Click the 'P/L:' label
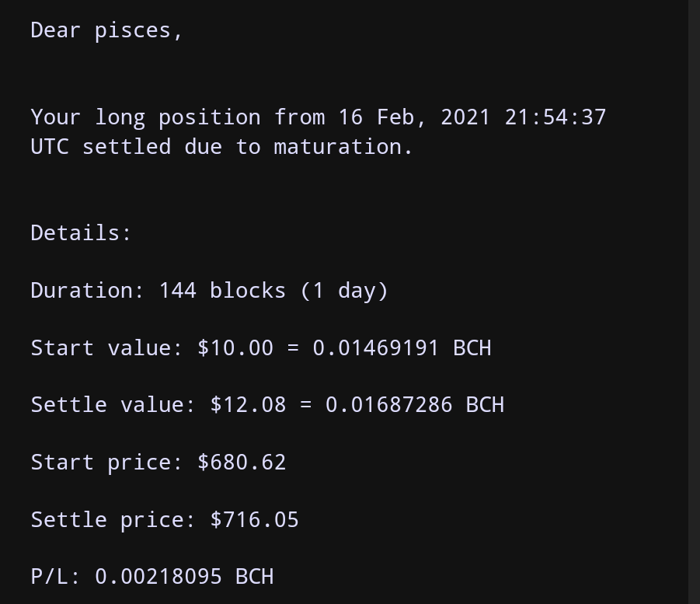The width and height of the screenshot is (700, 604). 55,577
